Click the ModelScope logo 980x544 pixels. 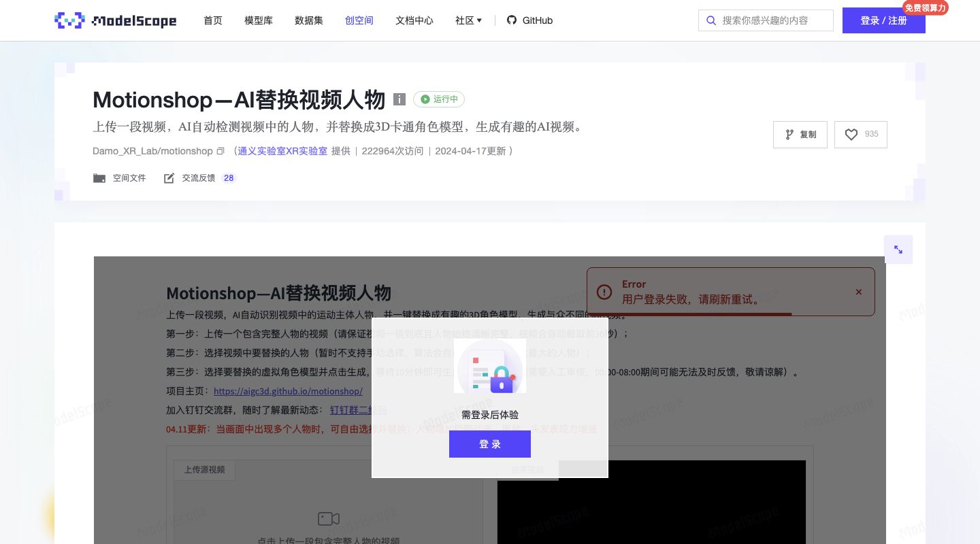[115, 20]
